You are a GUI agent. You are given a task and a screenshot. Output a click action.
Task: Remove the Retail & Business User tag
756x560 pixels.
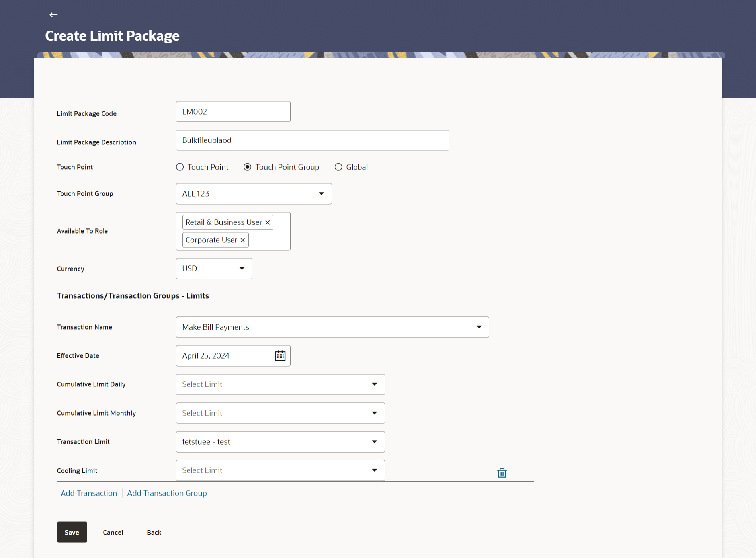tap(268, 222)
